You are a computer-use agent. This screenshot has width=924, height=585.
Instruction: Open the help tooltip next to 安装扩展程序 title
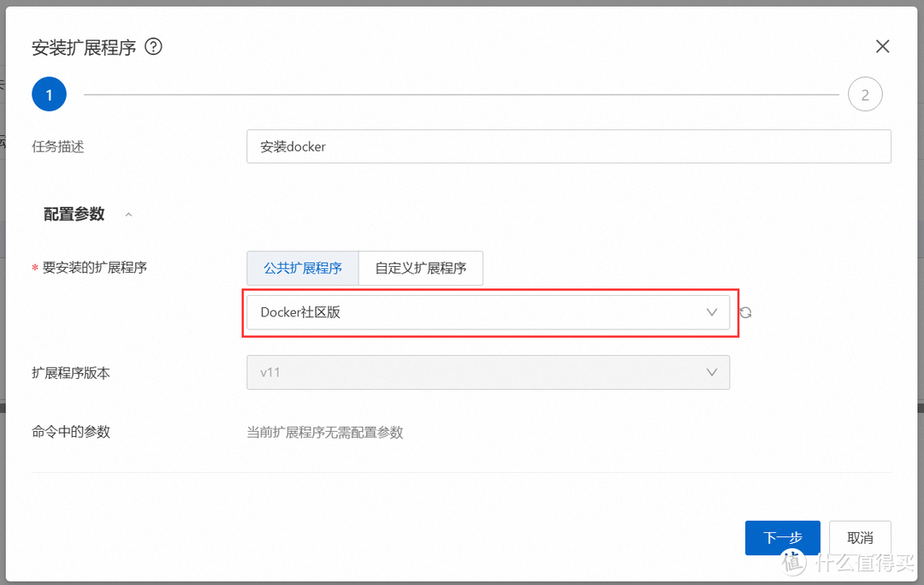[x=154, y=48]
